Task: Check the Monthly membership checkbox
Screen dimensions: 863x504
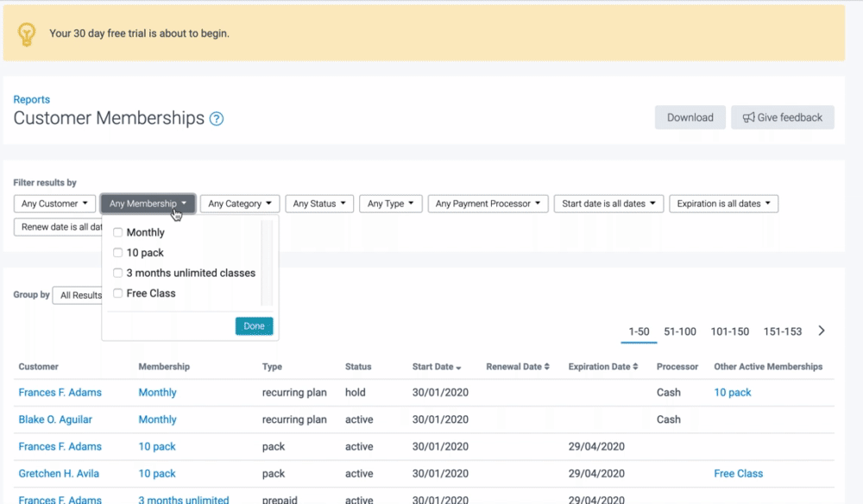Action: [x=118, y=233]
